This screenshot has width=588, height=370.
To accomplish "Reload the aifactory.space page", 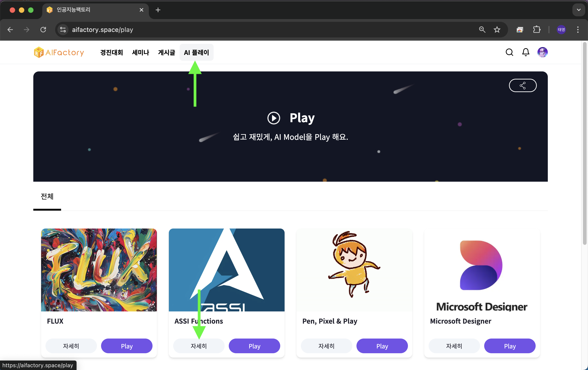I will tap(43, 30).
